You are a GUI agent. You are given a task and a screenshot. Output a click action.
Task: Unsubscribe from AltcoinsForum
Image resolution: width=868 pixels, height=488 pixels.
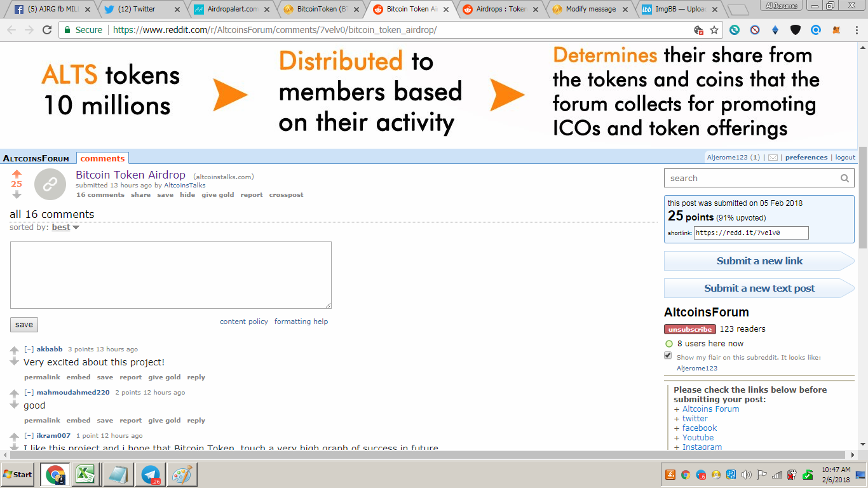690,329
